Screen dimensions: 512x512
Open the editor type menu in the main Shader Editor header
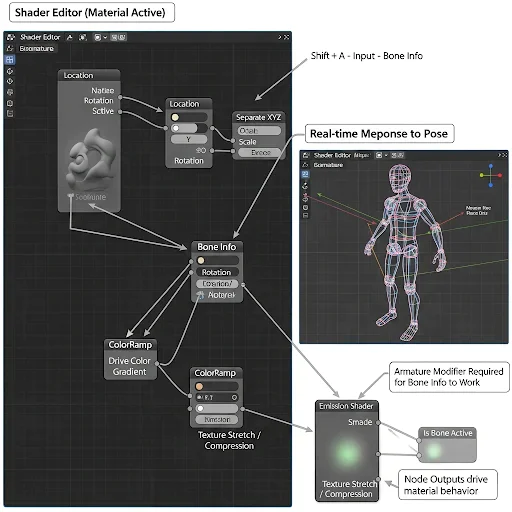click(x=11, y=37)
